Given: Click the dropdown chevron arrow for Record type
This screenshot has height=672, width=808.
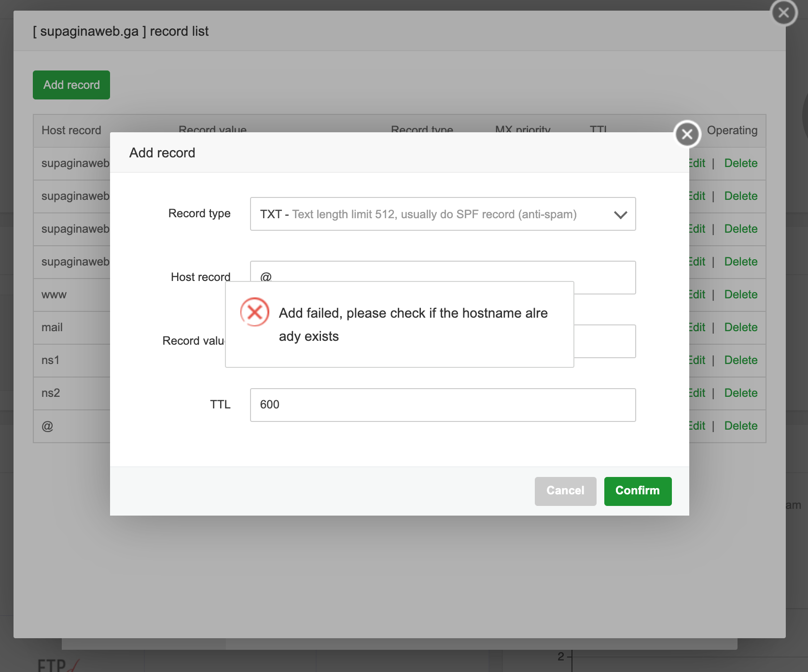Looking at the screenshot, I should point(620,214).
